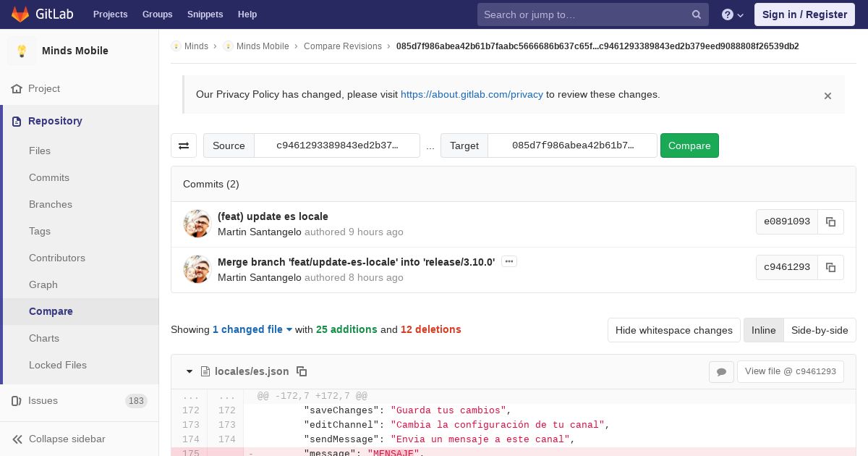Copy the locales/es.json file path
This screenshot has width=868, height=456.
pos(302,371)
